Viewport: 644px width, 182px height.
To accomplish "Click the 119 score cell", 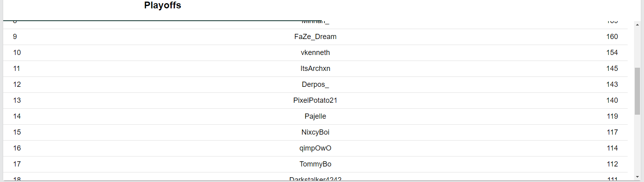I will point(612,116).
